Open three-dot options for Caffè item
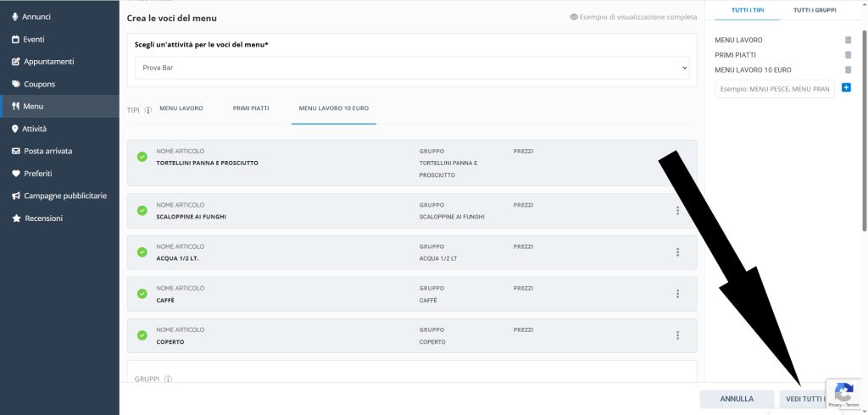This screenshot has height=415, width=868. [677, 294]
